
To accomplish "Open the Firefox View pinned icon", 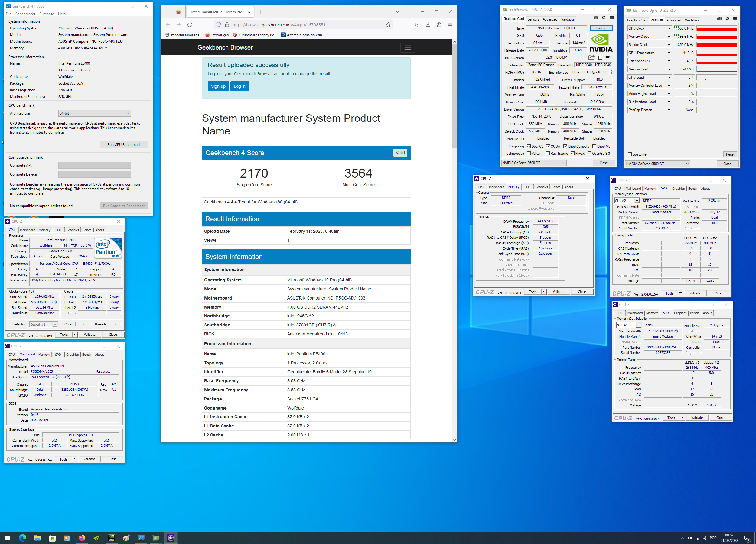I will 179,12.
